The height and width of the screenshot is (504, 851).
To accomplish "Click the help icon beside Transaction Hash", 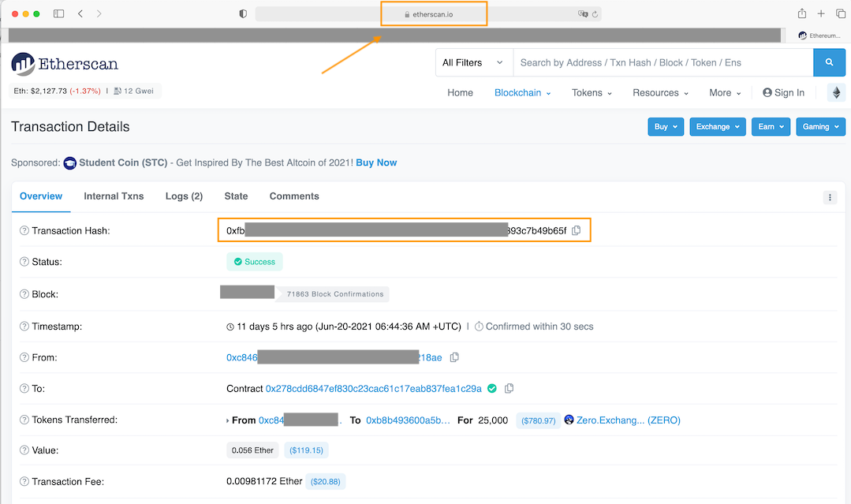I will [x=24, y=230].
